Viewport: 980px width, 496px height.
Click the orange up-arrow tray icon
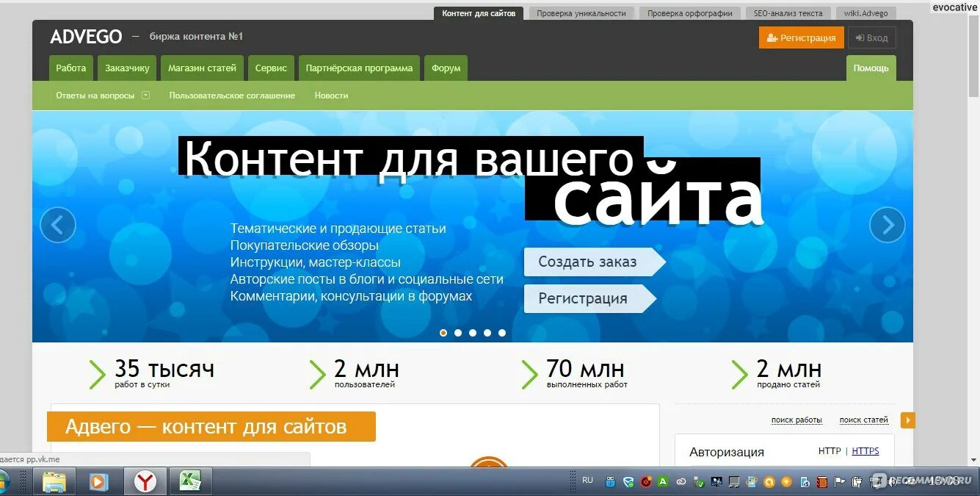click(x=787, y=482)
